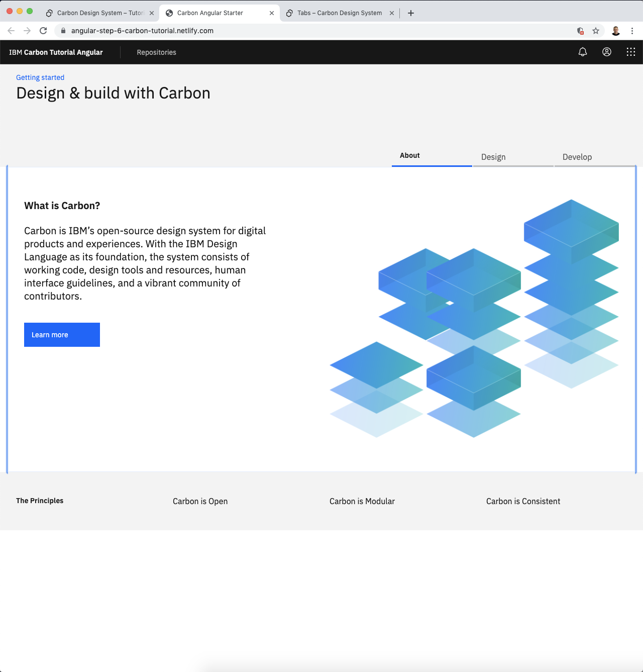Click the Learn more button

tap(62, 335)
